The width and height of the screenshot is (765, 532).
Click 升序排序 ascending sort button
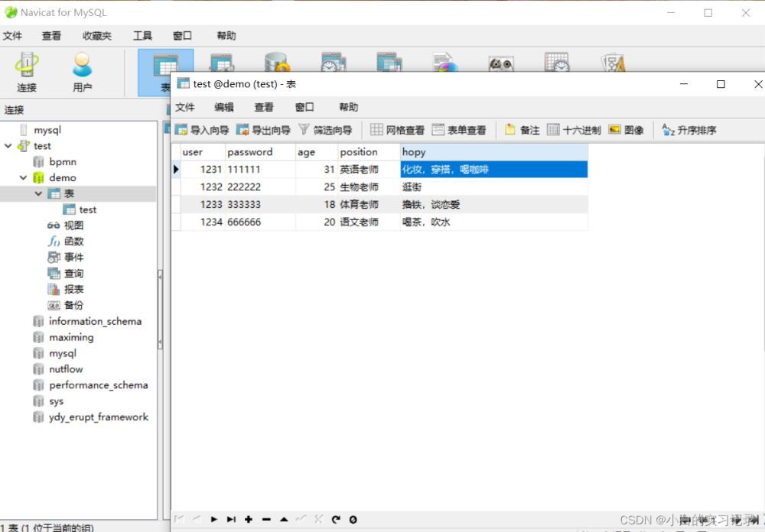[x=688, y=130]
